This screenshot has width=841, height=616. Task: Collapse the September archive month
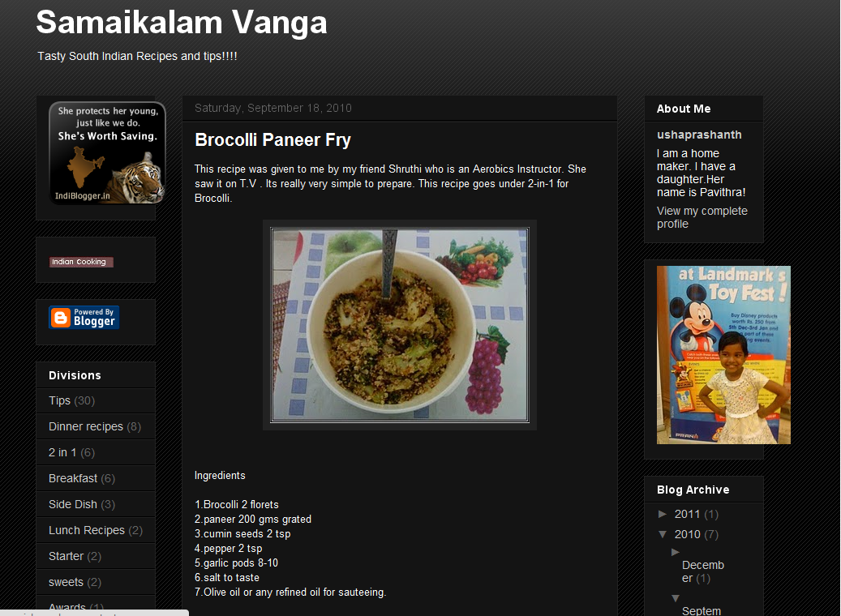[x=676, y=598]
